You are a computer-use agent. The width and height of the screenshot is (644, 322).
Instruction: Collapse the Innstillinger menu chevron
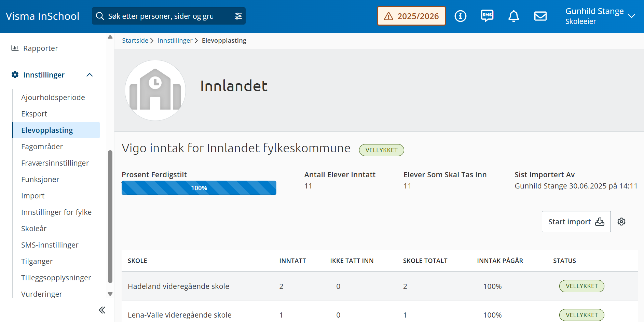[90, 75]
